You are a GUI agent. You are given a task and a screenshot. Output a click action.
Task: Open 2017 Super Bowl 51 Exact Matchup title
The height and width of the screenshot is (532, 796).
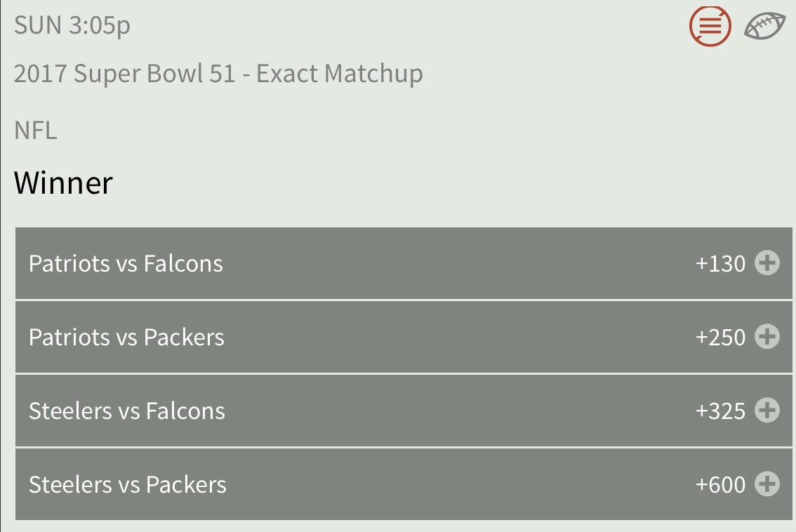click(x=218, y=74)
